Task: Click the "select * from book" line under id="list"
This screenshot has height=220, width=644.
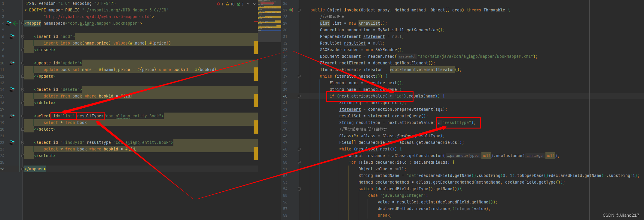Action: coord(65,122)
